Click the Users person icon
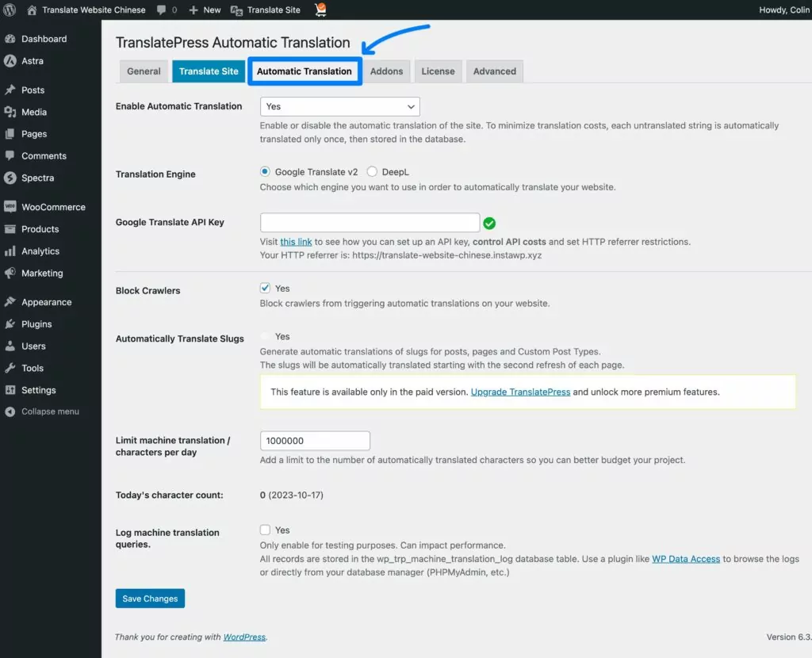812x658 pixels. tap(10, 346)
